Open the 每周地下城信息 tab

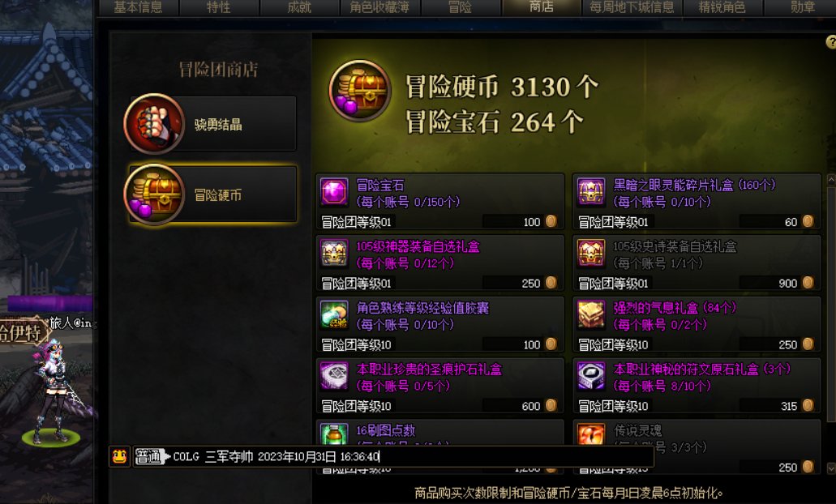[632, 7]
